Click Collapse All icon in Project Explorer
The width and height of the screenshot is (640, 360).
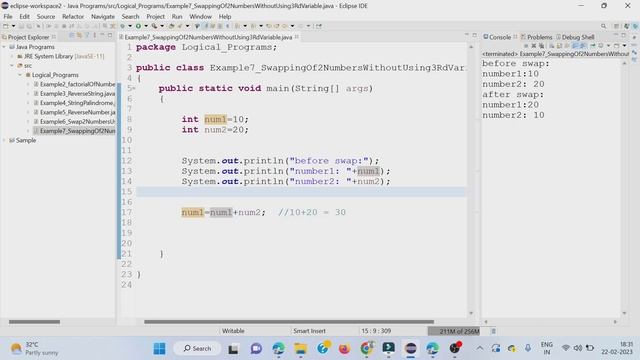71,36
